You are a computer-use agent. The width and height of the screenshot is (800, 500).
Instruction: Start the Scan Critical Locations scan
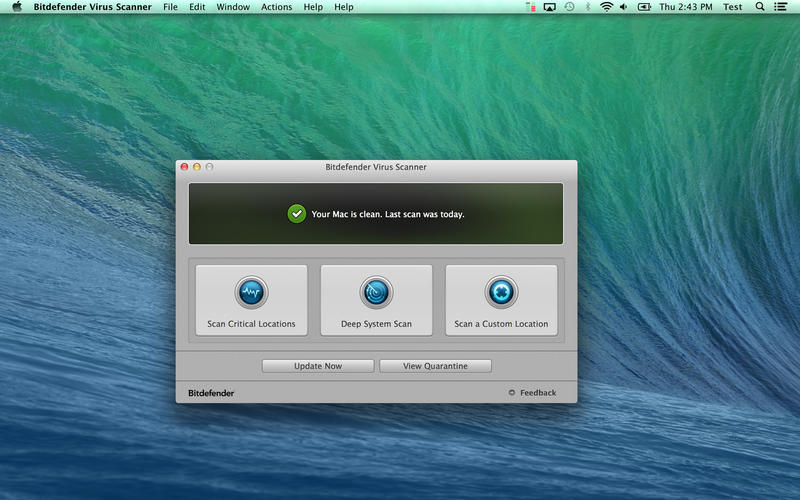coord(252,300)
